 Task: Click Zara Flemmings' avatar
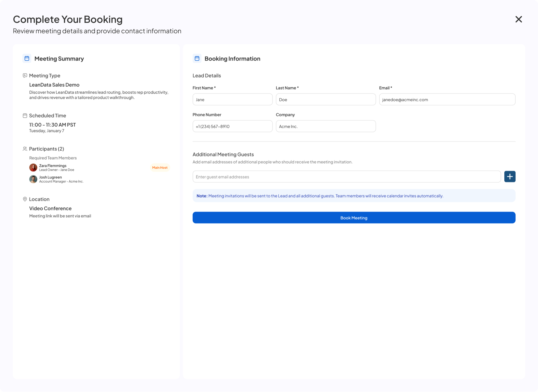[33, 168]
